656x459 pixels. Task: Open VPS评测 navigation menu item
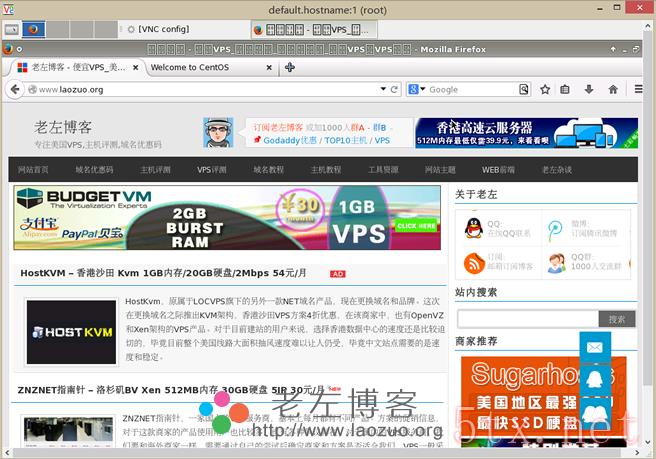(212, 169)
